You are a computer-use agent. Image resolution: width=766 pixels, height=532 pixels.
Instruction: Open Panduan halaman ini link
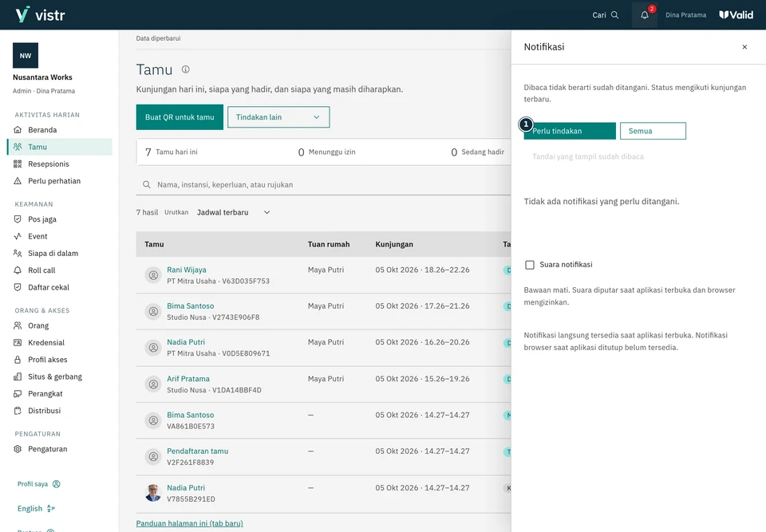pos(190,523)
